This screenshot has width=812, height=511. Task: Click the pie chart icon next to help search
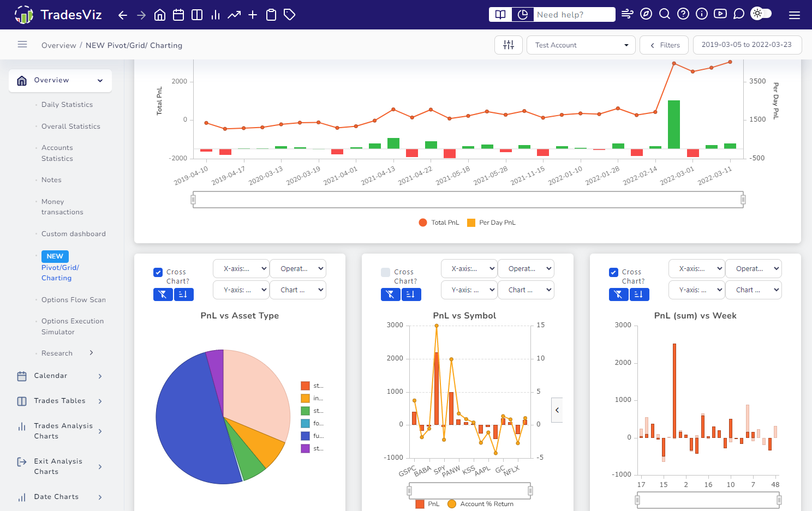click(523, 15)
